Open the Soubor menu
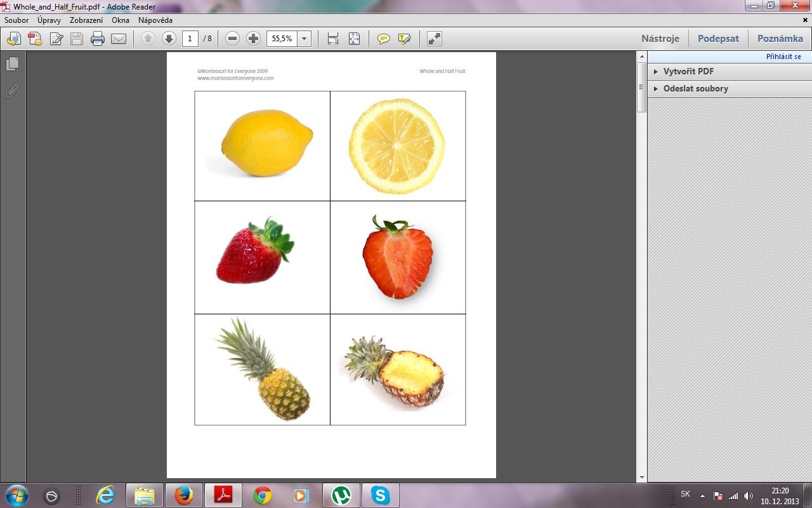This screenshot has width=812, height=508. (16, 20)
